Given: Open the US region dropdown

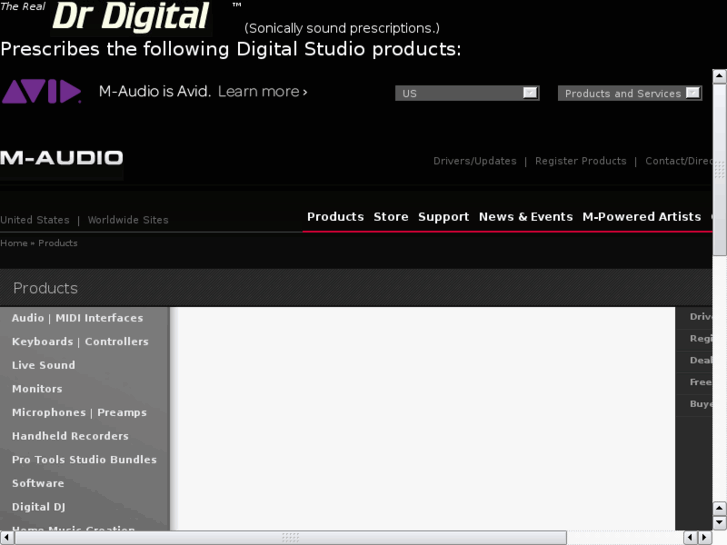Looking at the screenshot, I should point(467,93).
